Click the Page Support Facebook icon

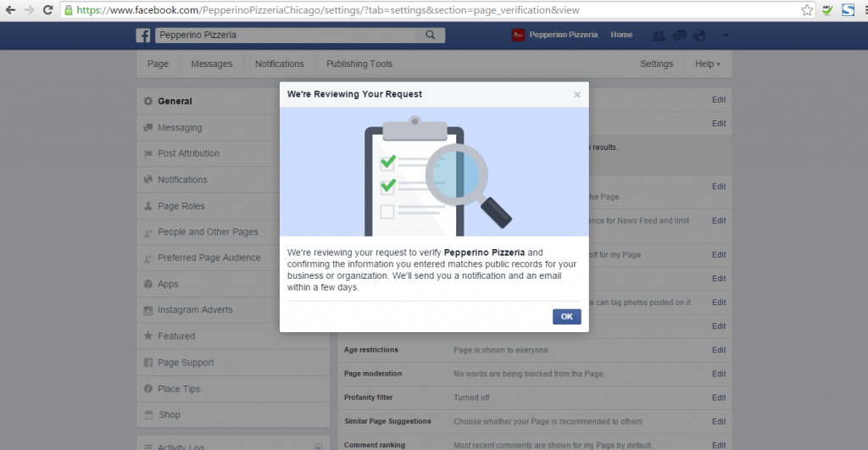coord(147,363)
